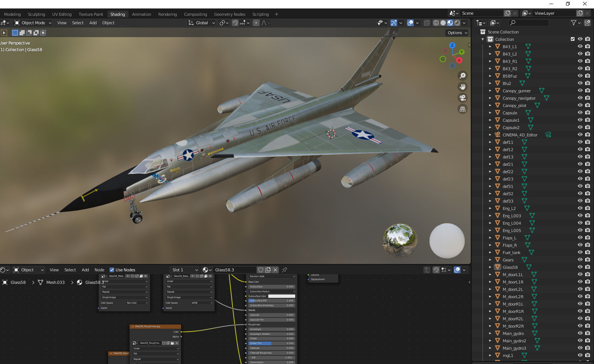This screenshot has height=364, width=594.
Task: Adjust the Subsurface IOR value slider
Action: (x=272, y=300)
